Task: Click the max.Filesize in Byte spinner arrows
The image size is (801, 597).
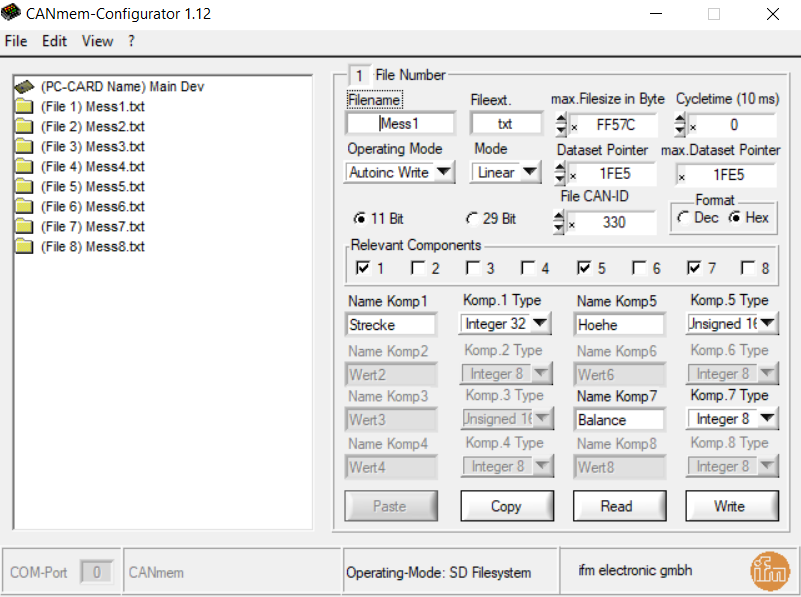Action: [x=561, y=125]
